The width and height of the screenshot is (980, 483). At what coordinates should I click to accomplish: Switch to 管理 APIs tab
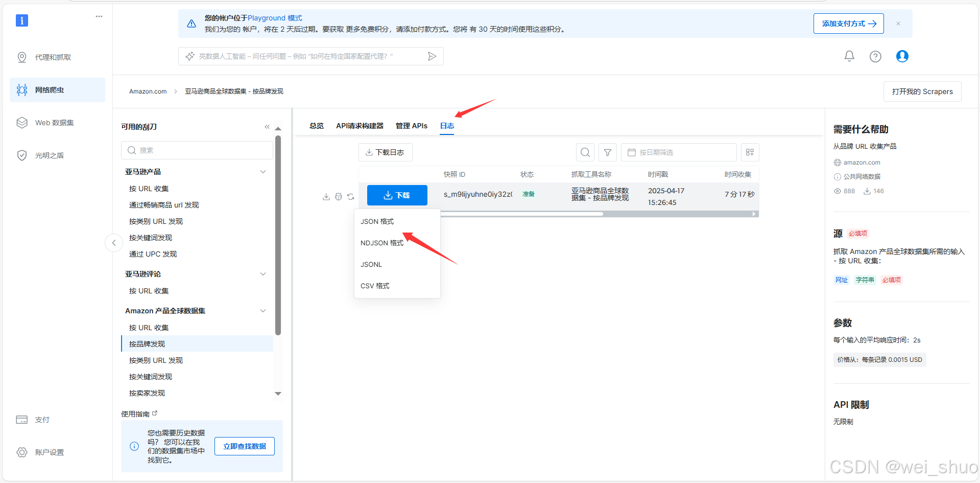[x=412, y=126]
